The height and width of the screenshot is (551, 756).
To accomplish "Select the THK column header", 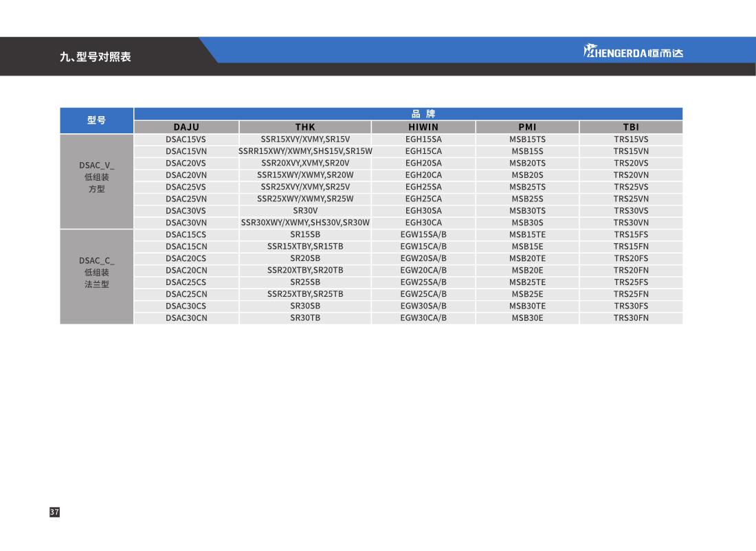I will (x=305, y=127).
